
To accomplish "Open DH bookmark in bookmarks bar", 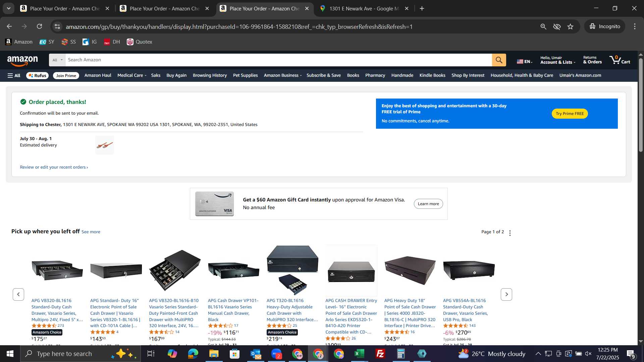I will click(112, 42).
